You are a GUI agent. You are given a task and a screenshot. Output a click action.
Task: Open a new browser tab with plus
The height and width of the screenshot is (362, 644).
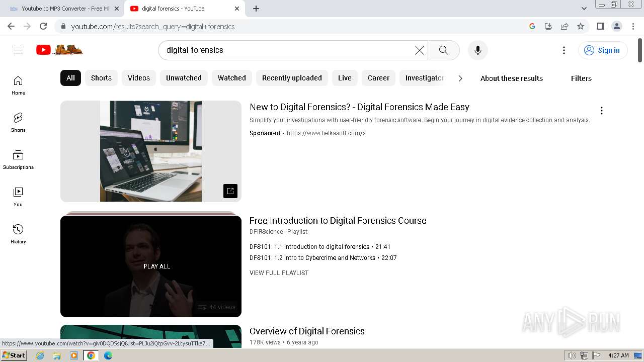click(x=256, y=9)
